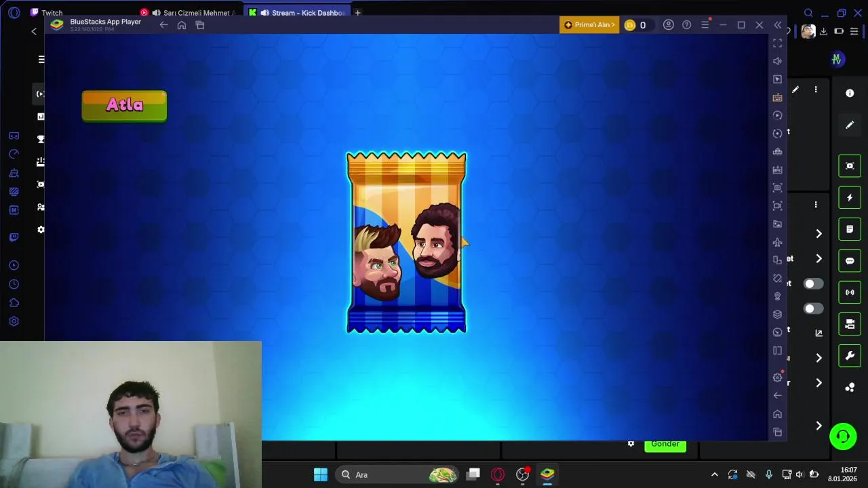Click the Ara taskbar search box
The height and width of the screenshot is (488, 868).
click(x=397, y=474)
